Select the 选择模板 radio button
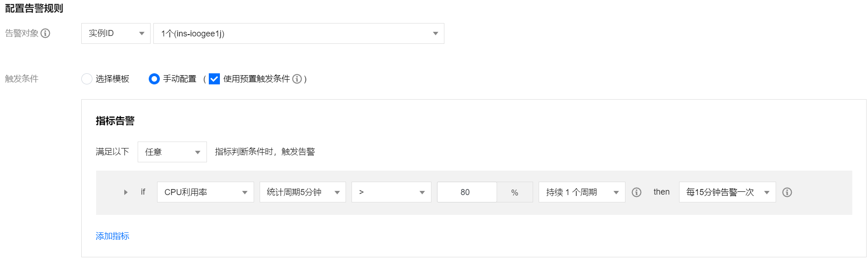Screen dimensions: 868x261 coord(87,79)
